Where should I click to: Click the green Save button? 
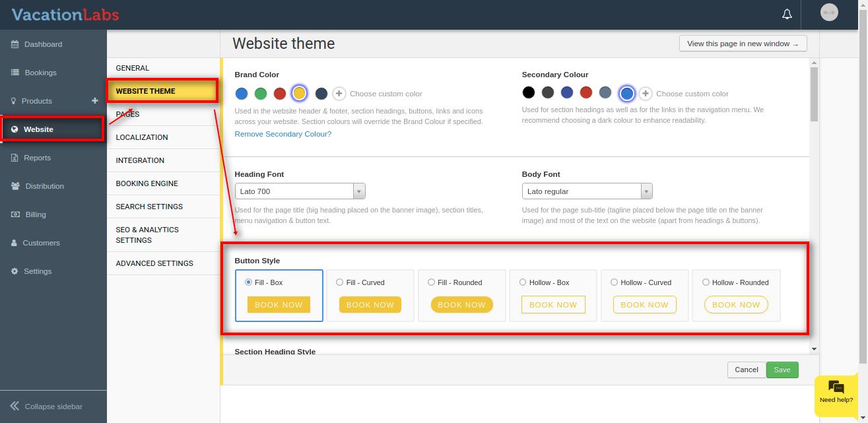click(782, 370)
